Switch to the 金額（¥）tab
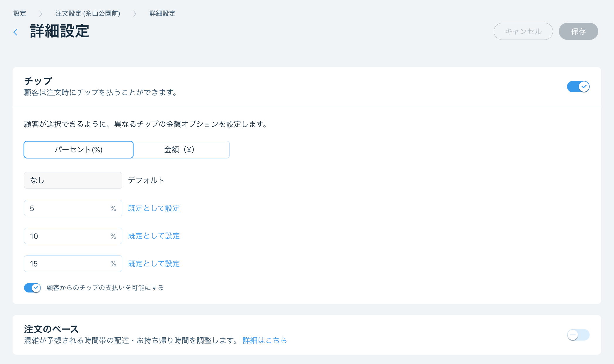This screenshot has height=364, width=614. 181,149
